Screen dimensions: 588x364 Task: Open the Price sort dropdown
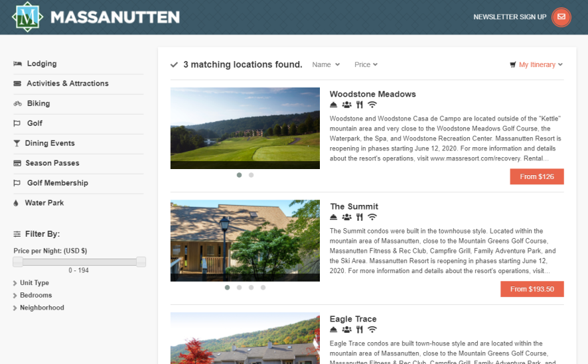point(366,65)
